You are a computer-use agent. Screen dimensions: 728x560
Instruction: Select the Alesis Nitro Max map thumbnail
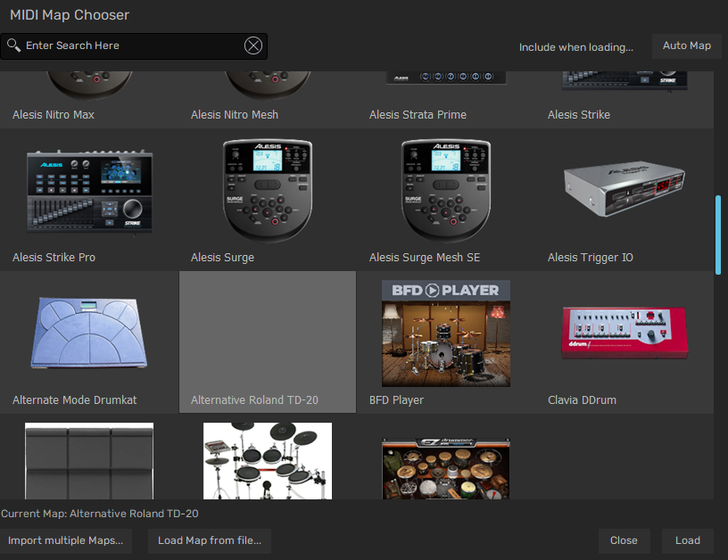pyautogui.click(x=89, y=85)
